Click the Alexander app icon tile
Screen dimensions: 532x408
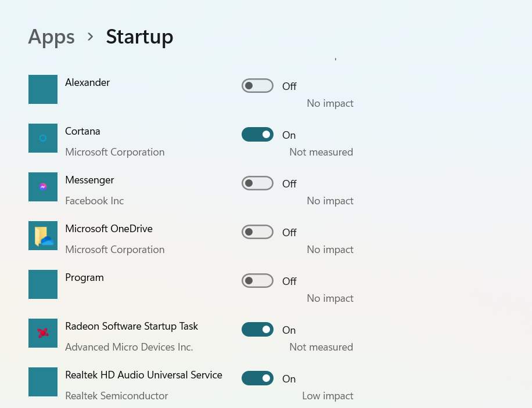(43, 89)
